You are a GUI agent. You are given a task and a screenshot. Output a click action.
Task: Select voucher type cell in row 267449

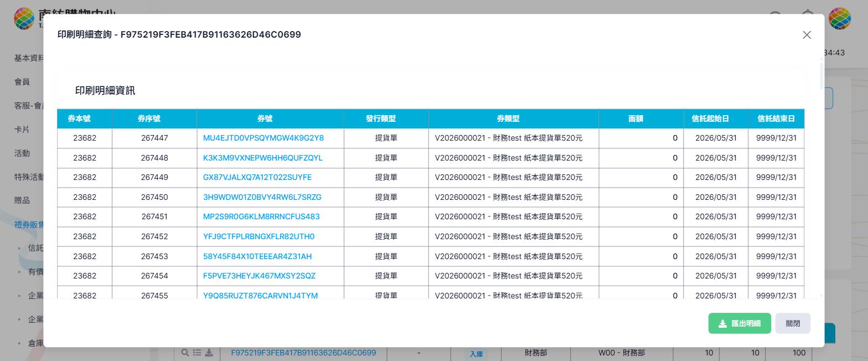click(x=513, y=177)
